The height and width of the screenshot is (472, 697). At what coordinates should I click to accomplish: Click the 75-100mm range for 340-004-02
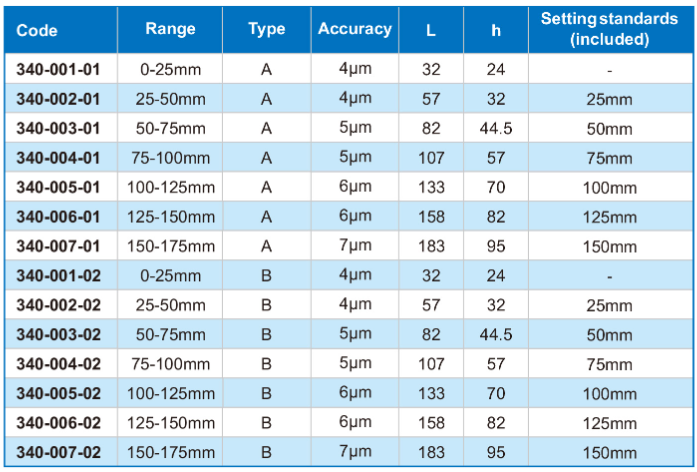[x=171, y=364]
